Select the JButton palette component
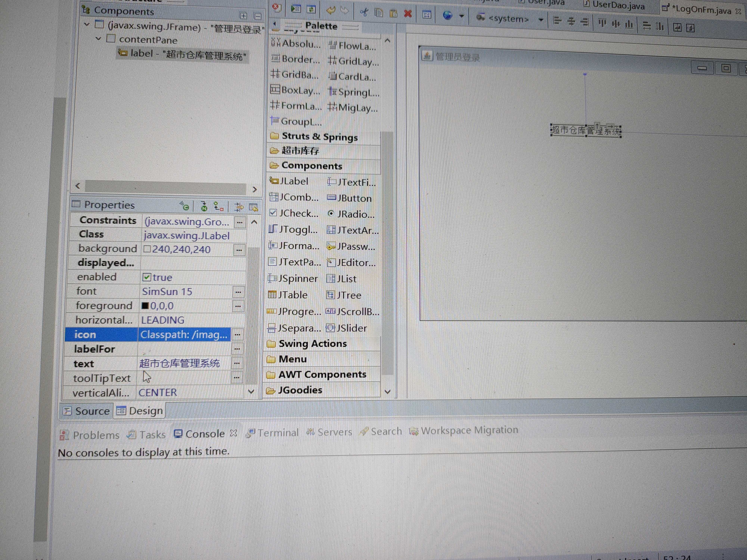 point(349,198)
